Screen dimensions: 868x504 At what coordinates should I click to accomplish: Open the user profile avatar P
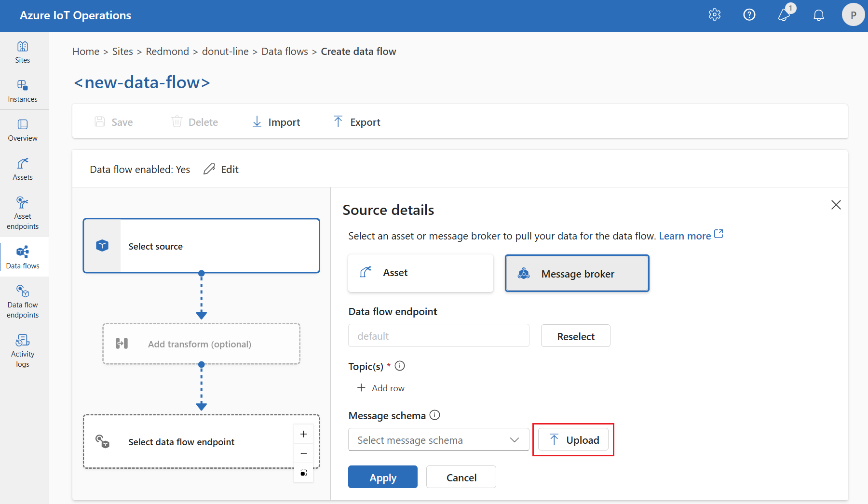point(853,15)
